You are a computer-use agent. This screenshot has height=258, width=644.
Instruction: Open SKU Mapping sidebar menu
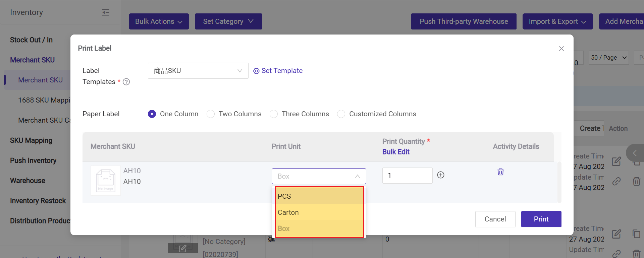[31, 140]
